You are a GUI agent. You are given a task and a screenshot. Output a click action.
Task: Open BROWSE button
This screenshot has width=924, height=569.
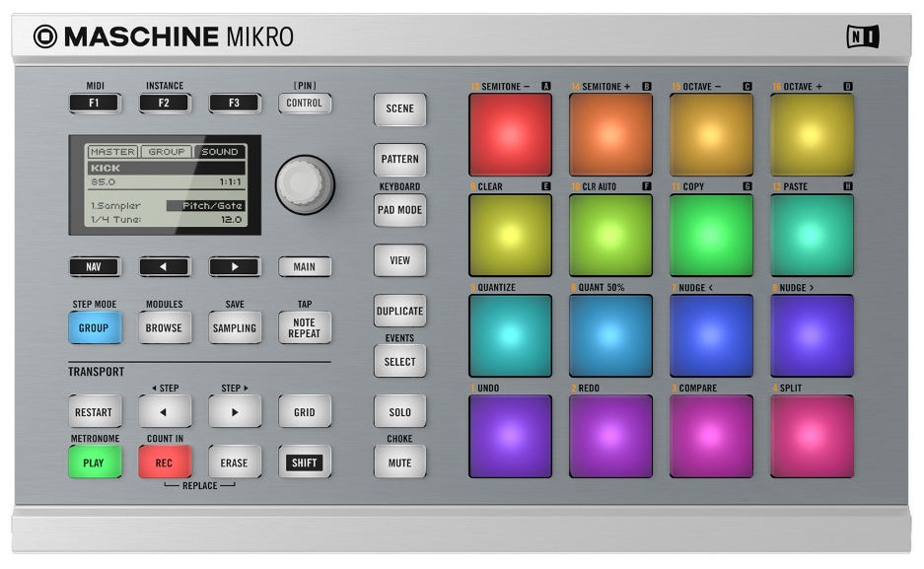(x=165, y=328)
